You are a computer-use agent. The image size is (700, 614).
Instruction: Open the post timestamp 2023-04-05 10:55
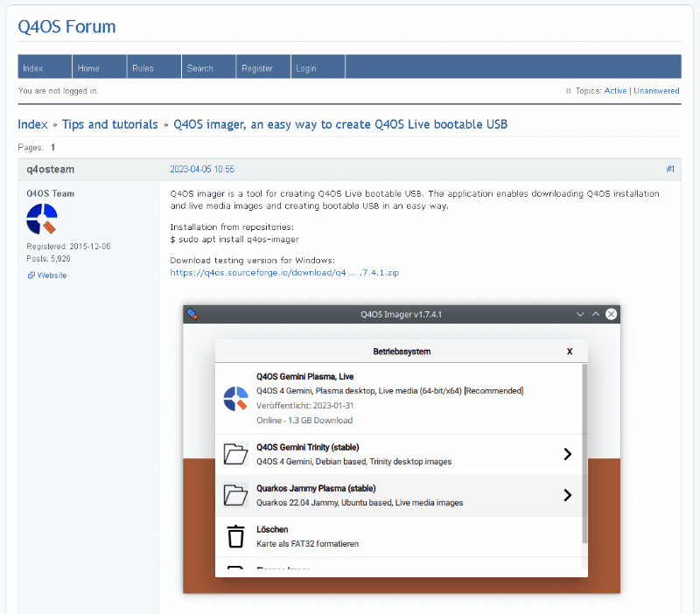click(202, 169)
